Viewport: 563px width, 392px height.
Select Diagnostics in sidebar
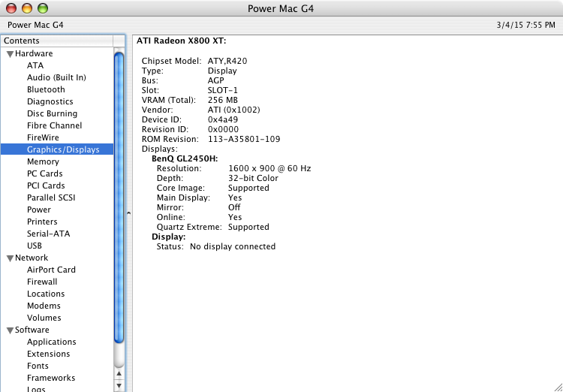click(x=50, y=101)
